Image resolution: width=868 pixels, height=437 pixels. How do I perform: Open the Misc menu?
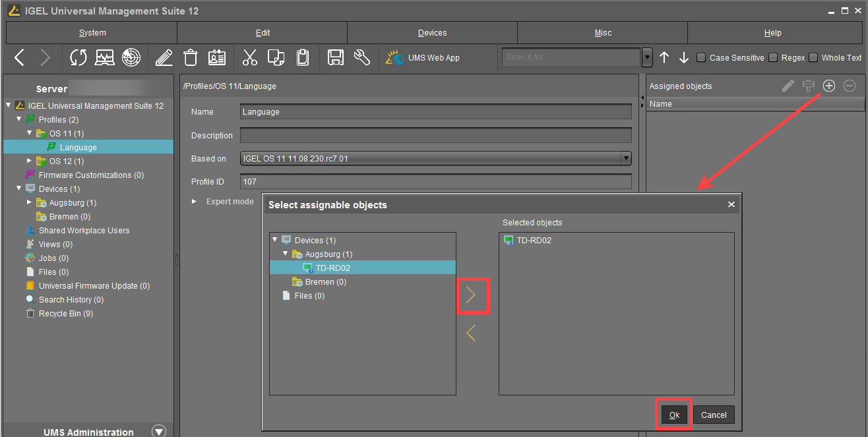[x=602, y=33]
